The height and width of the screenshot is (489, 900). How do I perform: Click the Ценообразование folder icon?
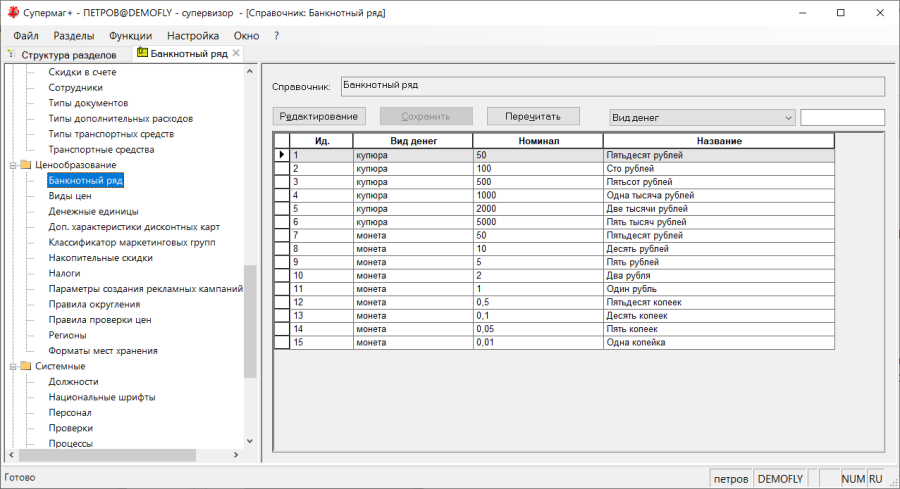(25, 165)
